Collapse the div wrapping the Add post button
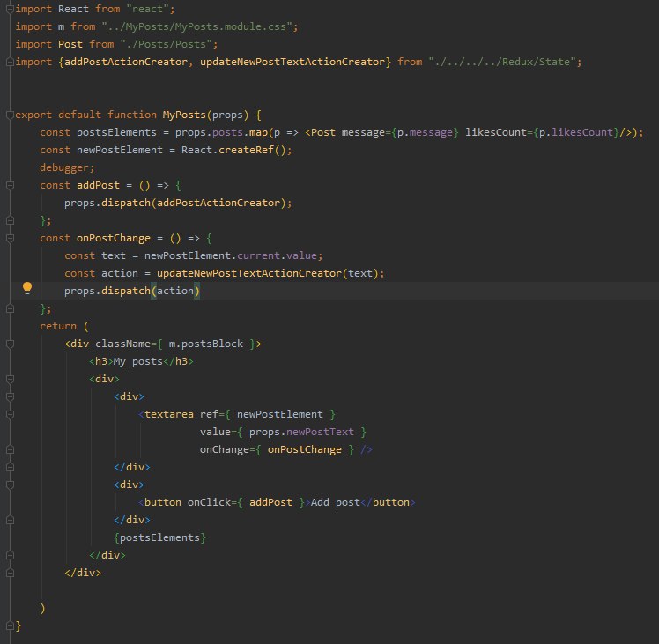The height and width of the screenshot is (644, 659). click(10, 485)
